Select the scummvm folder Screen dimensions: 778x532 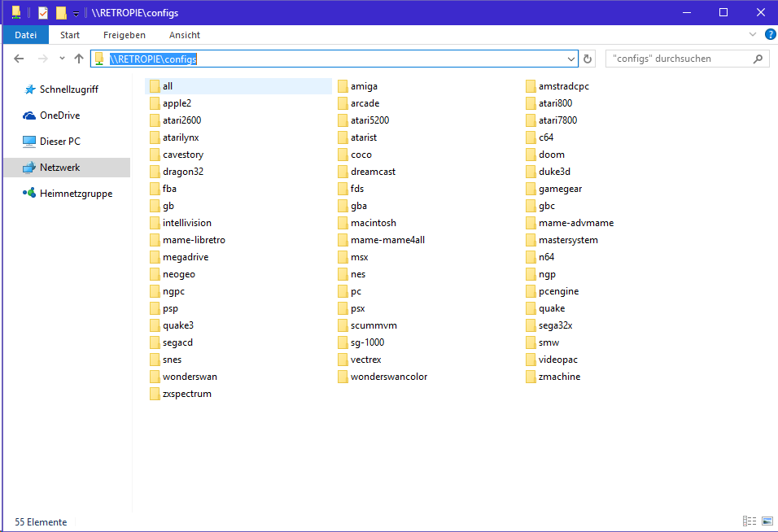tap(373, 325)
